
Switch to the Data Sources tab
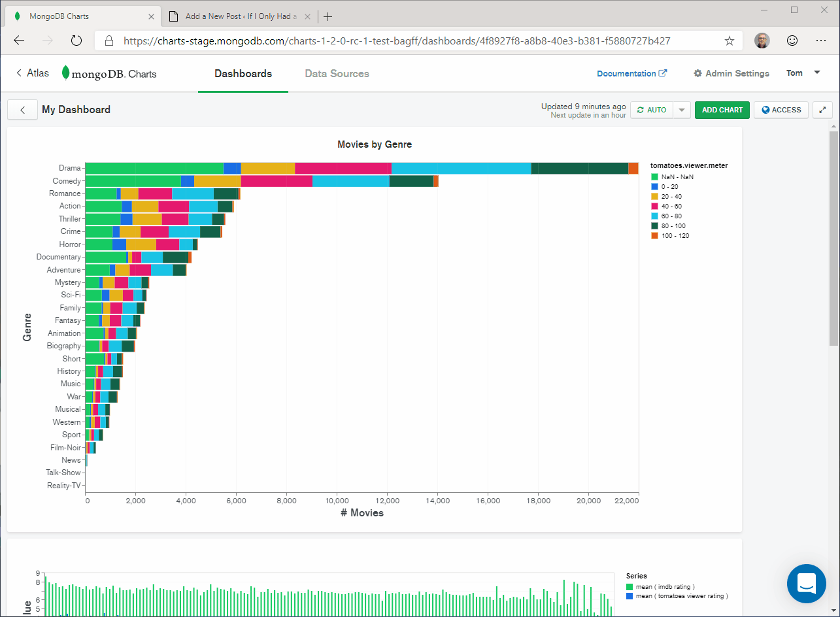[x=337, y=73]
